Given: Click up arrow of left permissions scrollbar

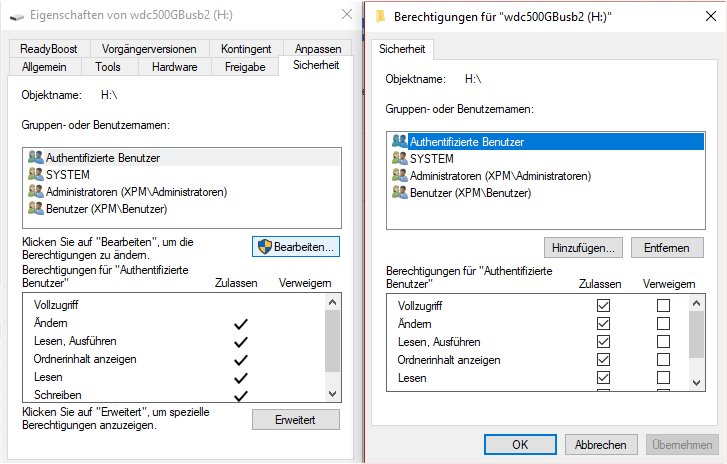Looking at the screenshot, I should [332, 303].
